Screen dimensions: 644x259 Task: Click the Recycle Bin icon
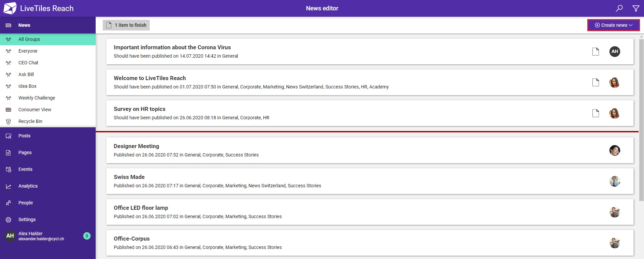coord(8,121)
